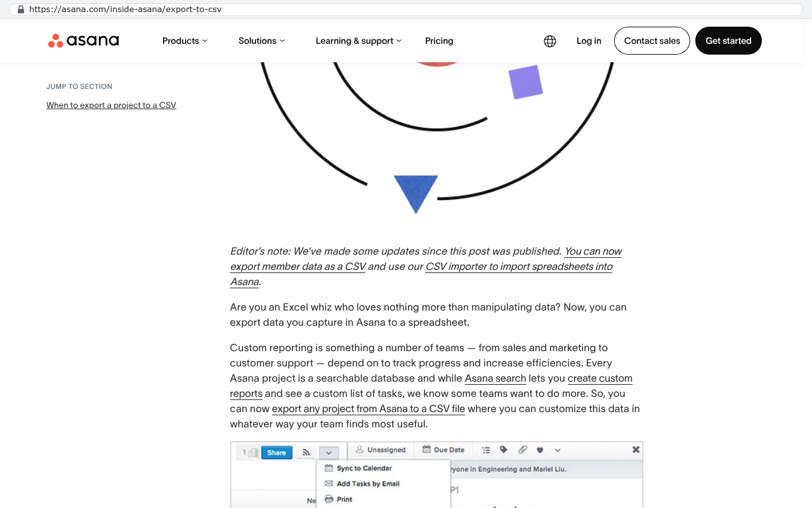
Task: Click the Share button in embedded screenshot
Action: (277, 453)
